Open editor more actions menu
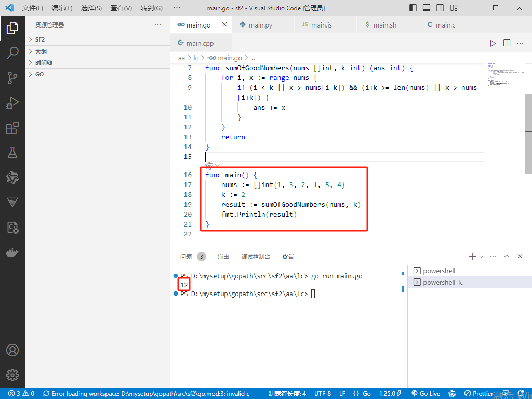 tap(520, 43)
